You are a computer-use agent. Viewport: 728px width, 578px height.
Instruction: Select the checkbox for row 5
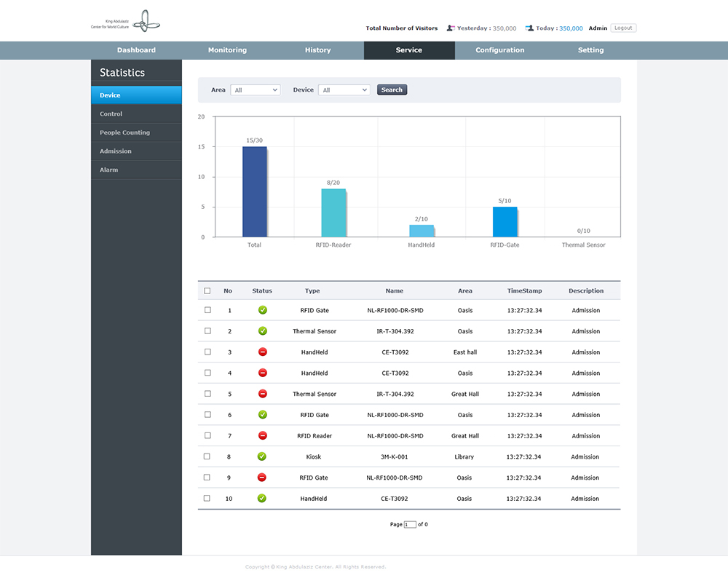pos(207,394)
